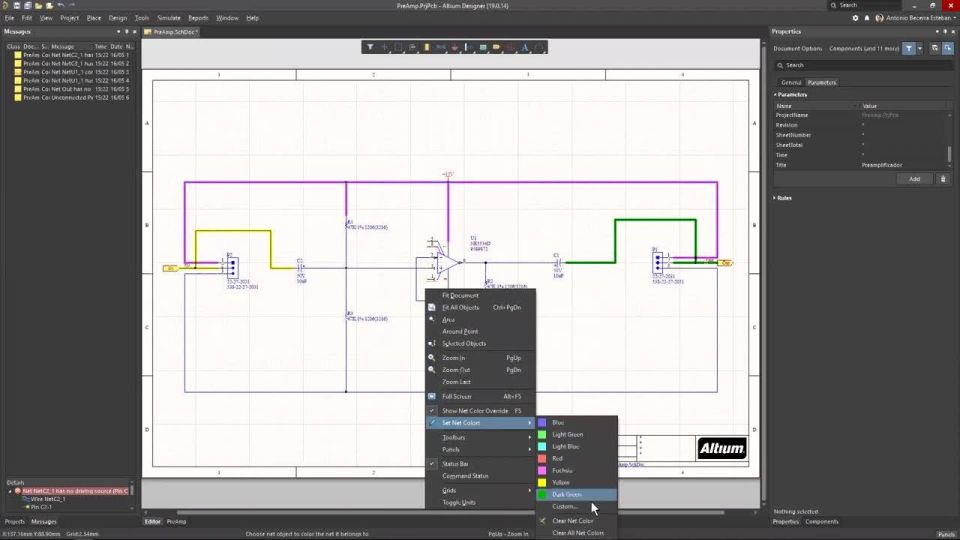This screenshot has width=960, height=540.
Task: Open the File menu
Action: click(10, 18)
